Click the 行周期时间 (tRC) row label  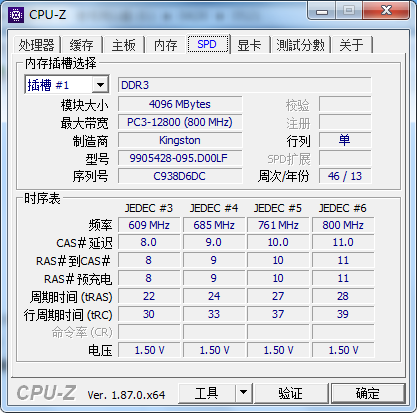pos(68,315)
